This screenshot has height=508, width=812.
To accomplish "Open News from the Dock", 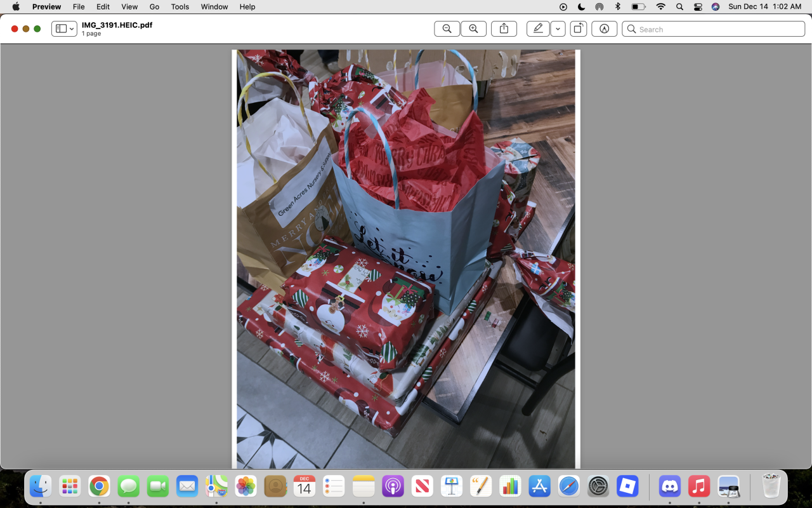I will (422, 487).
